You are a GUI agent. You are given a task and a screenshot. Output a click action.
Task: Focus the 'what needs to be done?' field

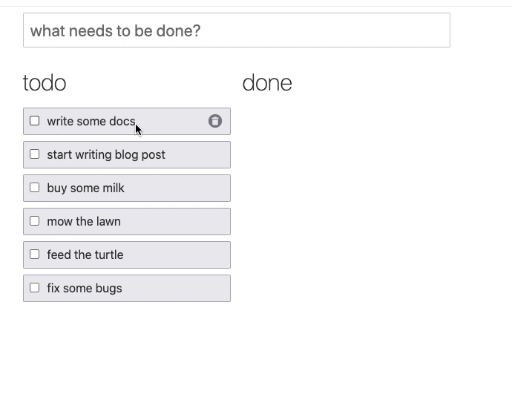(x=236, y=30)
